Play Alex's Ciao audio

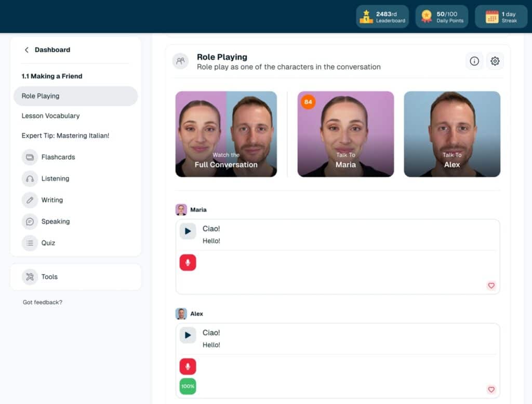(x=188, y=335)
